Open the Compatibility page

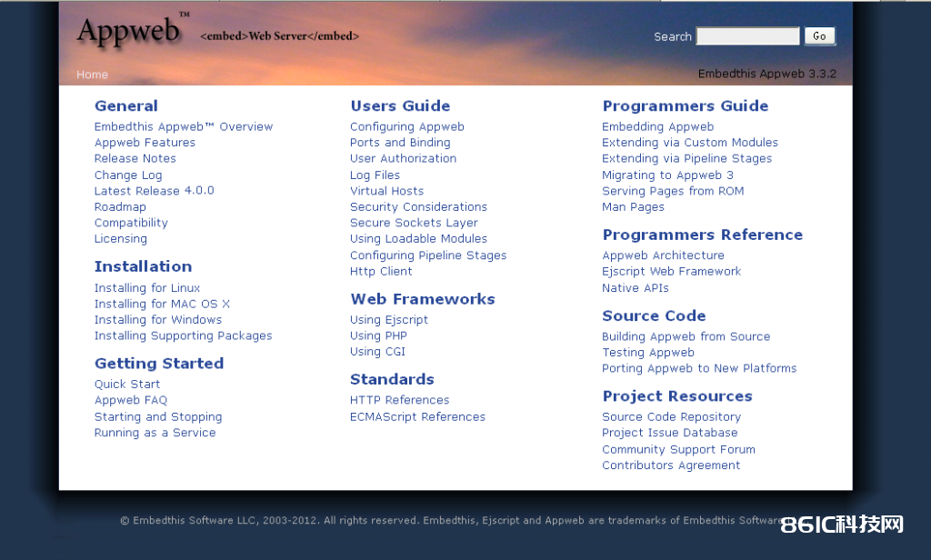(131, 223)
